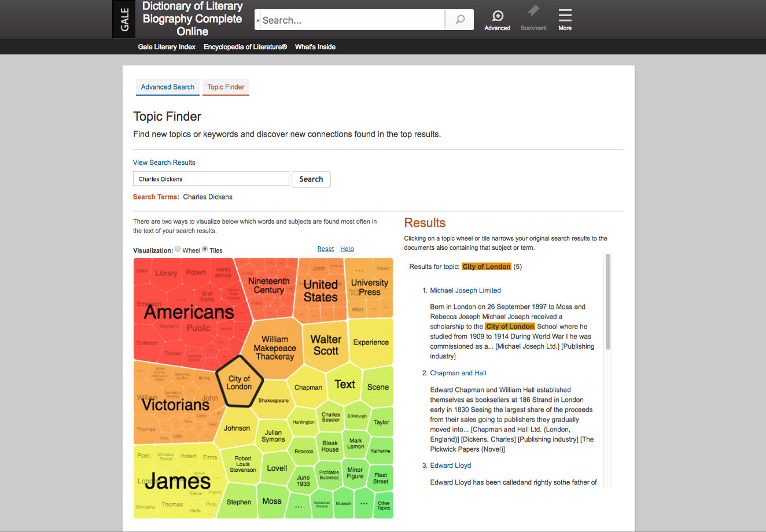Select the United States tile

pyautogui.click(x=321, y=291)
